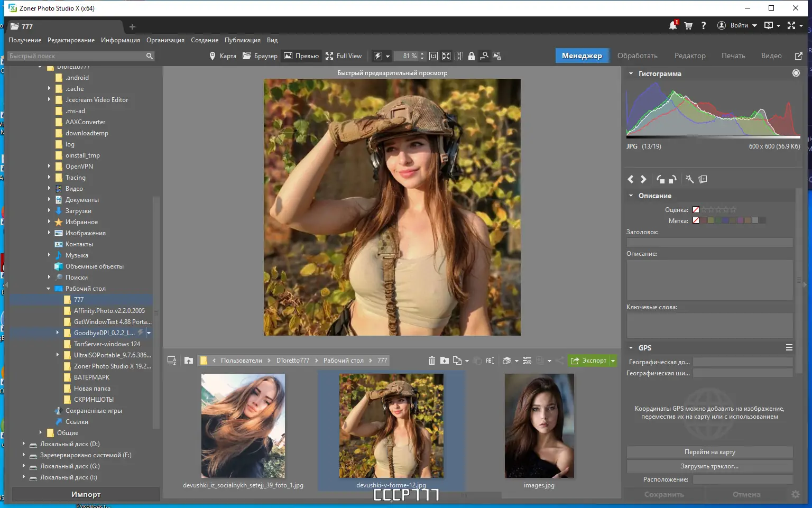812x508 pixels.
Task: Rotate image left using rotate counterclockwise icon
Action: (x=660, y=180)
